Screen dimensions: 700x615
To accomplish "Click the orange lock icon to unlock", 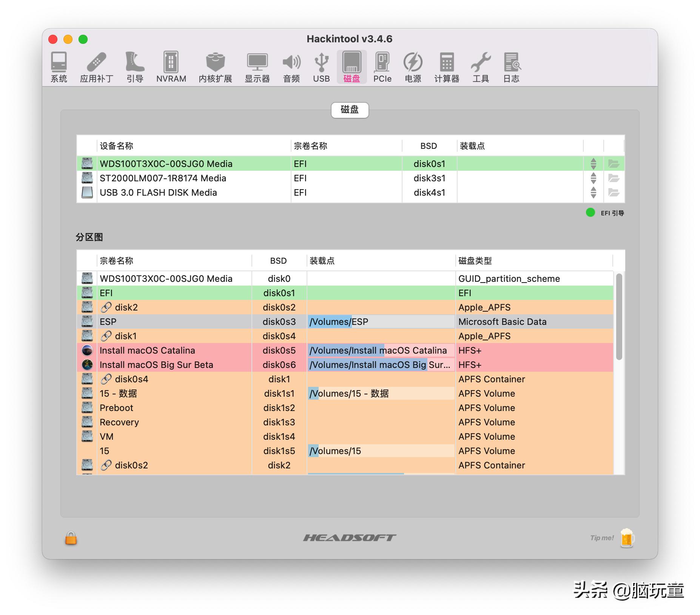I will pyautogui.click(x=71, y=538).
